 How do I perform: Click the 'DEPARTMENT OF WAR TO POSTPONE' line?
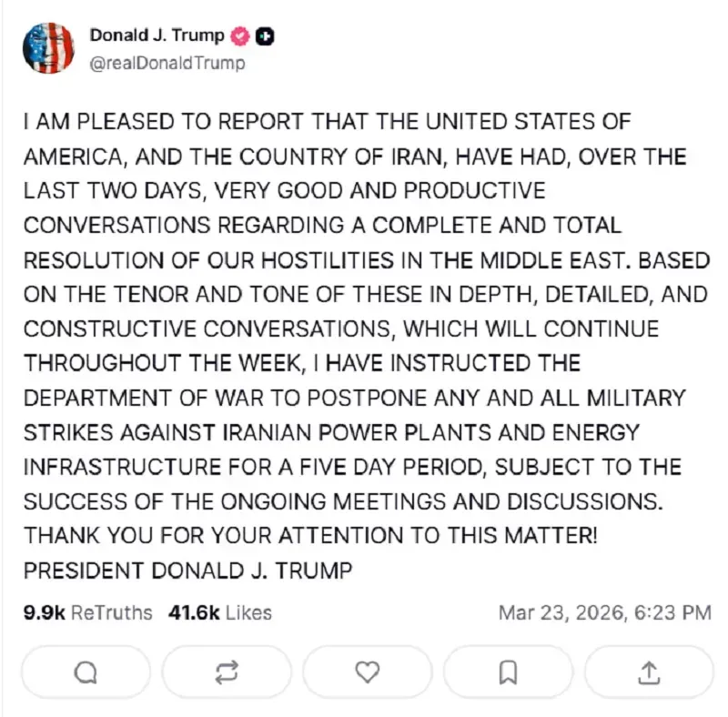point(354,398)
